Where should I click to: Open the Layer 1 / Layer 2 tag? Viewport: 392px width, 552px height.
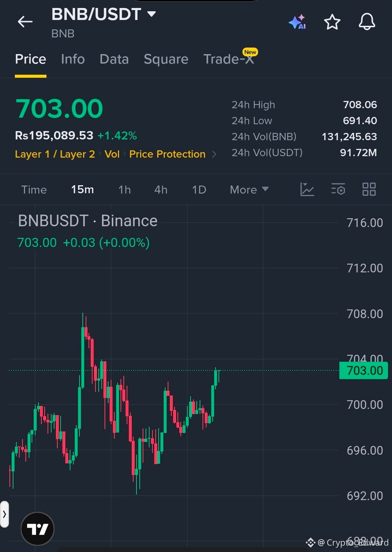pos(55,154)
